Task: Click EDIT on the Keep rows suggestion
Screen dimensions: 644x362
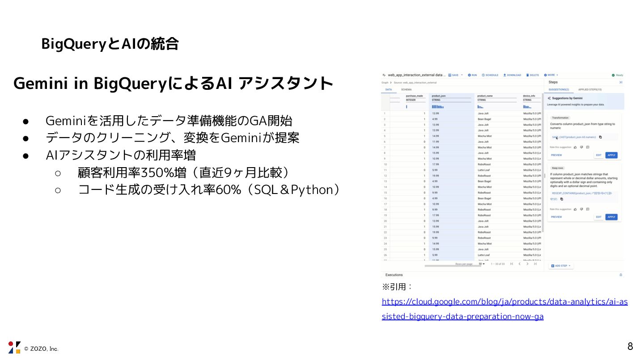Action: 598,217
